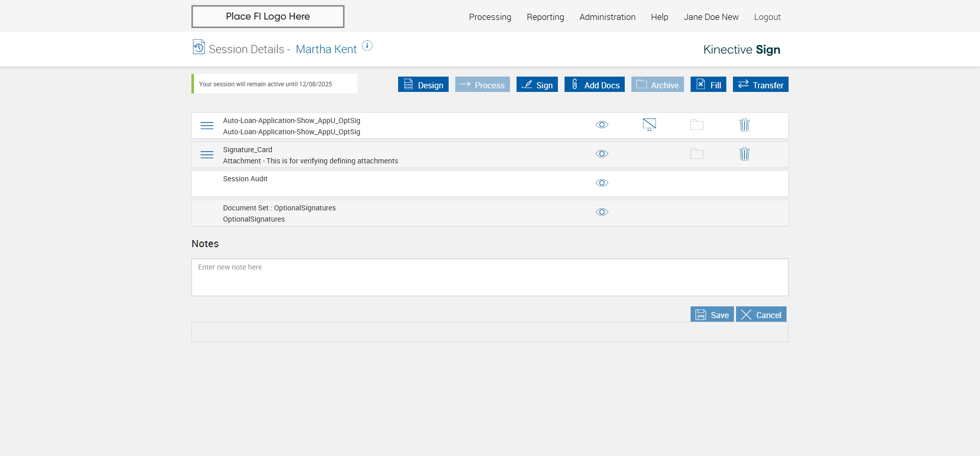Delete the Auto-Loan-Application document via trash icon
This screenshot has height=456, width=980.
click(x=744, y=125)
